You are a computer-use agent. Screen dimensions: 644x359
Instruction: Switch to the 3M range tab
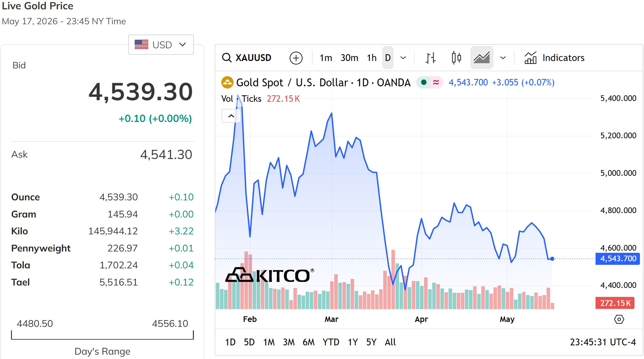[x=288, y=342]
